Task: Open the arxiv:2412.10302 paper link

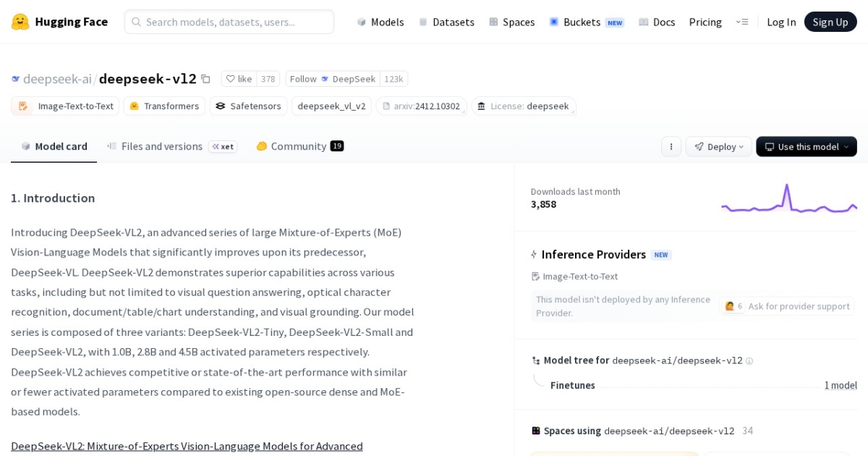Action: click(422, 106)
